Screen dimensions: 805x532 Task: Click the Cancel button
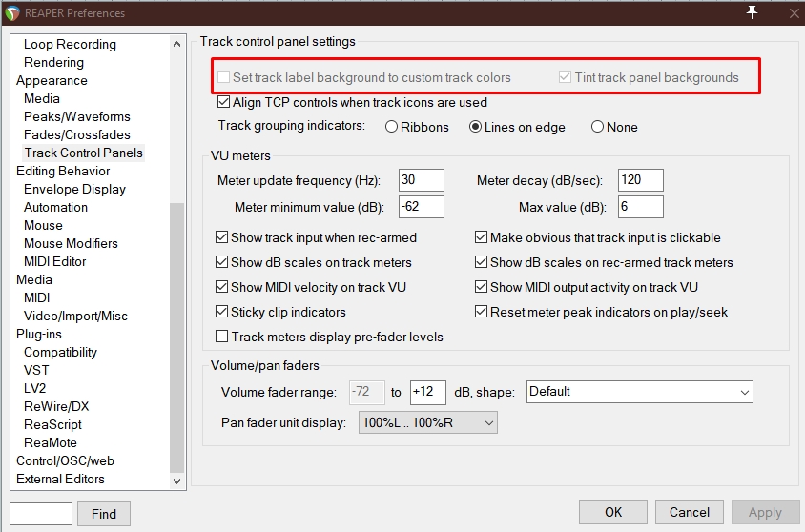tap(689, 512)
